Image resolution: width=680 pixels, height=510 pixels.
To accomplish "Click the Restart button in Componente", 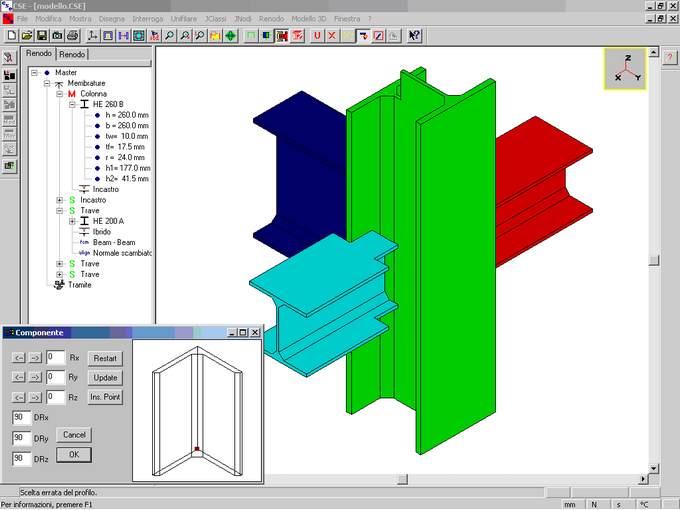I will pos(105,359).
